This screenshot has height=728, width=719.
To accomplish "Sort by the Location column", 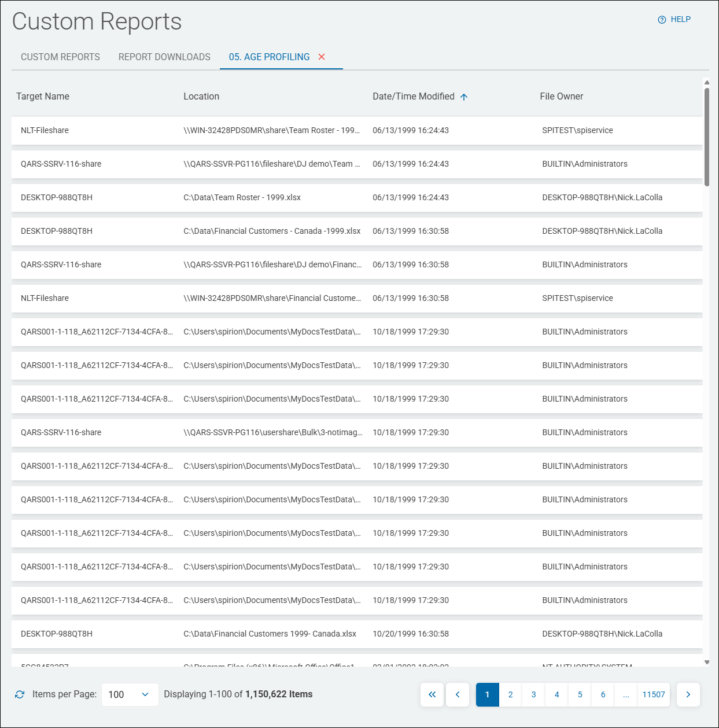I will coord(201,96).
